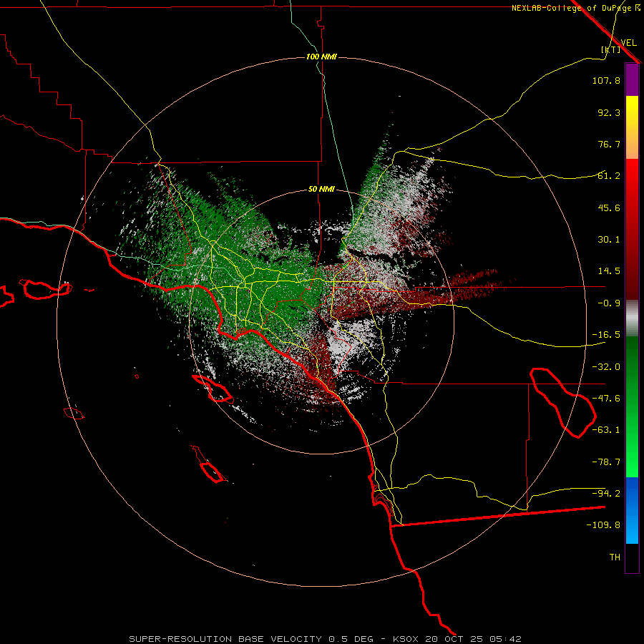Click the [KT] units label
The width and height of the screenshot is (644, 644).
[611, 49]
